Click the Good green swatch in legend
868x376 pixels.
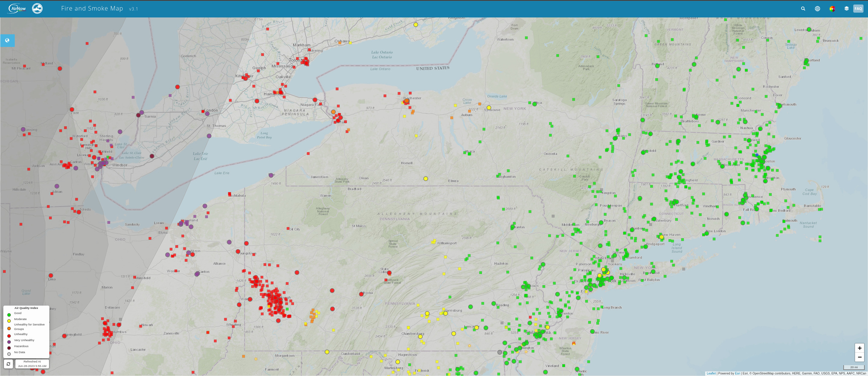tap(9, 315)
